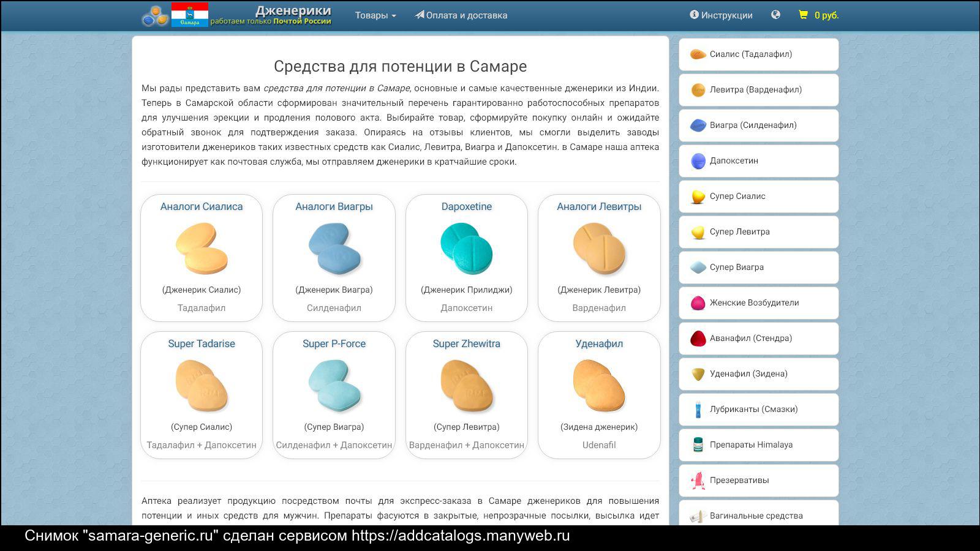Screen dimensions: 980x551
Task: Click the pills image under Super Tadarise
Action: pos(202,385)
